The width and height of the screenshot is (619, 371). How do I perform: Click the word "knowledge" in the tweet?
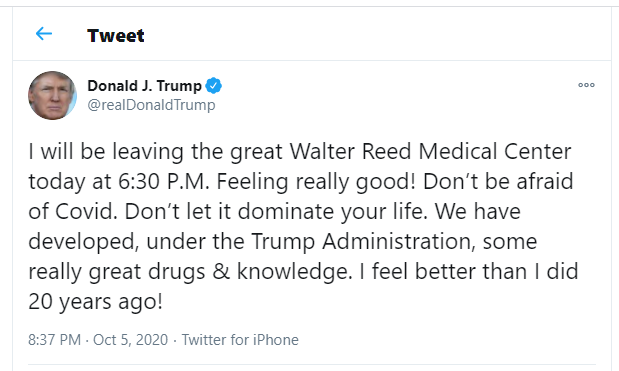pos(294,272)
